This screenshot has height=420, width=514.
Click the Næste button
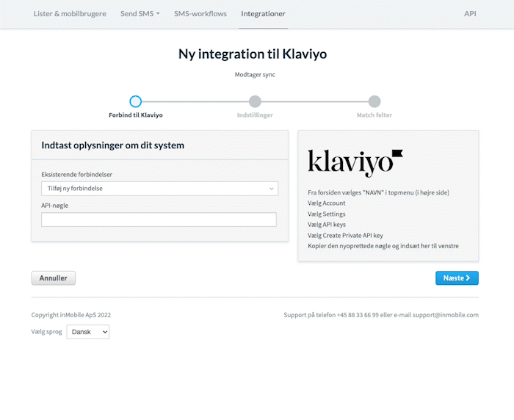[x=457, y=278]
